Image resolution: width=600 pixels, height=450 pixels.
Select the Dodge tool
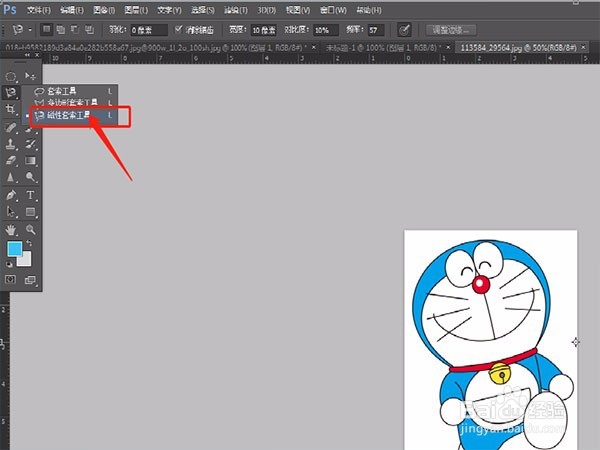coord(30,177)
